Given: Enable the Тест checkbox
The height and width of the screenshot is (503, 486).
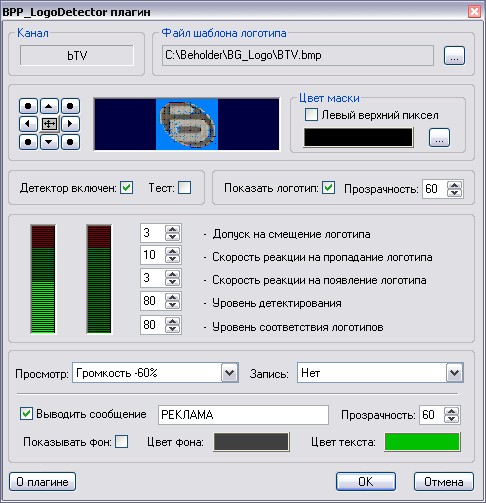Looking at the screenshot, I should point(184,188).
